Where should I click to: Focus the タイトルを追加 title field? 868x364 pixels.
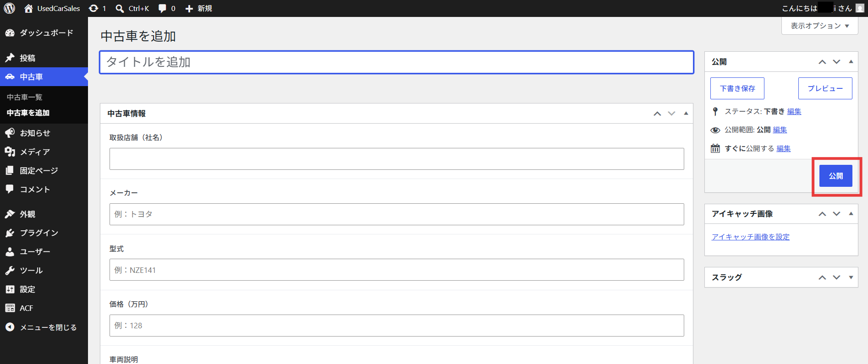click(x=396, y=62)
